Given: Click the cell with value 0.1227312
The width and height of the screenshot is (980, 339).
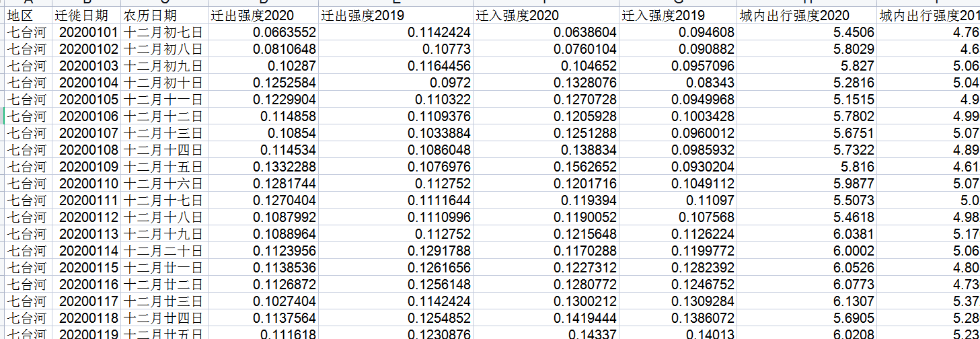Looking at the screenshot, I should [x=546, y=268].
